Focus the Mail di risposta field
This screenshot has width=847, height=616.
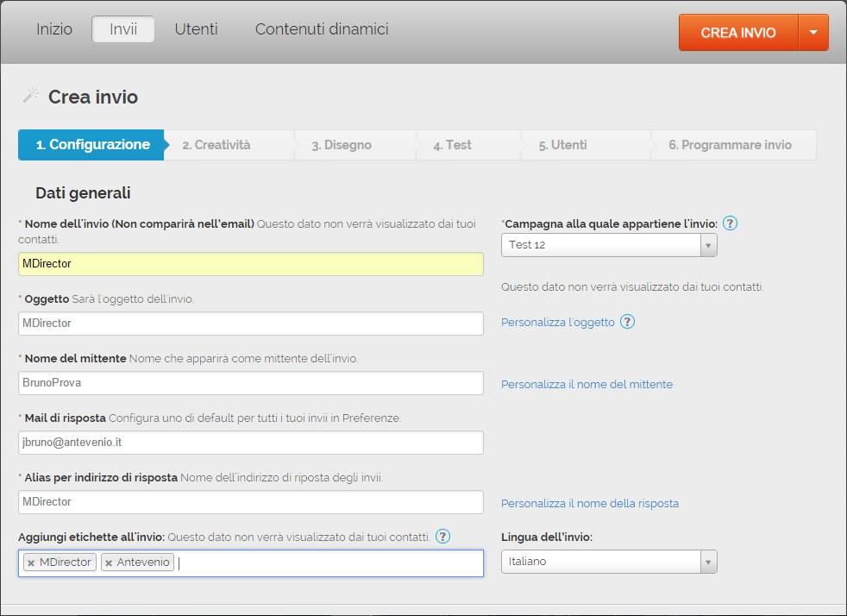(250, 443)
